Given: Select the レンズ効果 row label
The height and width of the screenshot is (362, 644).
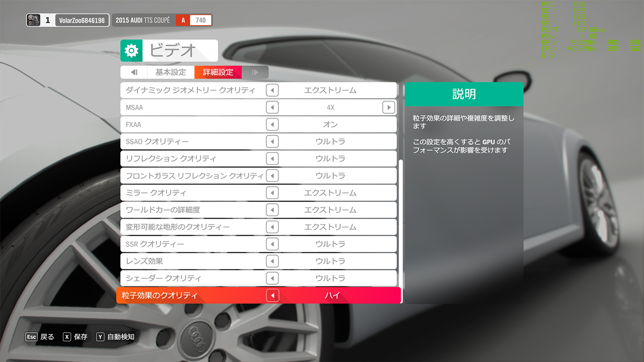Looking at the screenshot, I should (144, 261).
